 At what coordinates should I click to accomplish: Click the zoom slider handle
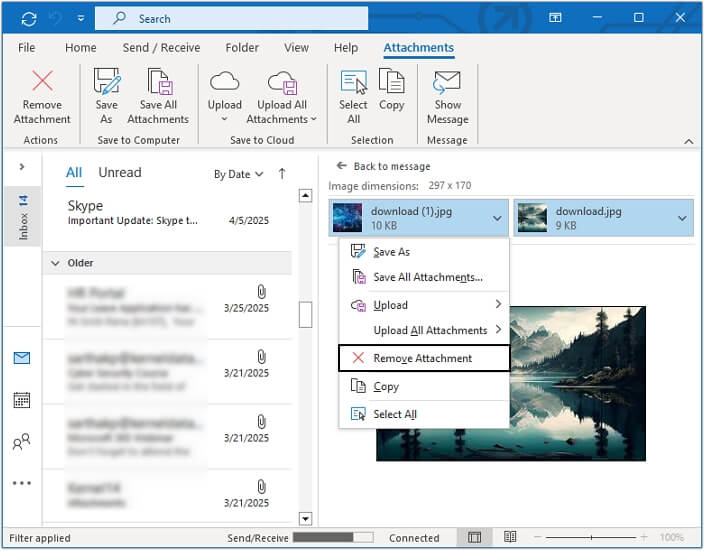click(x=591, y=537)
